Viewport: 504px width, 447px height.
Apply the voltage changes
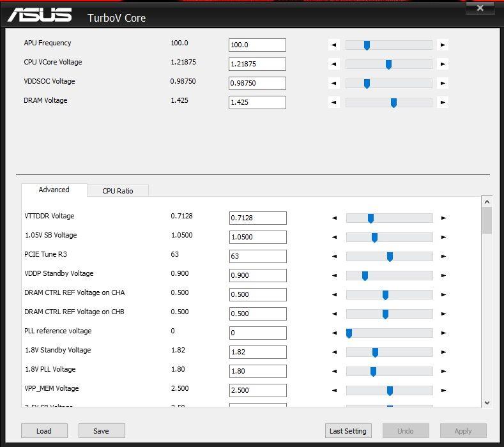point(463,431)
